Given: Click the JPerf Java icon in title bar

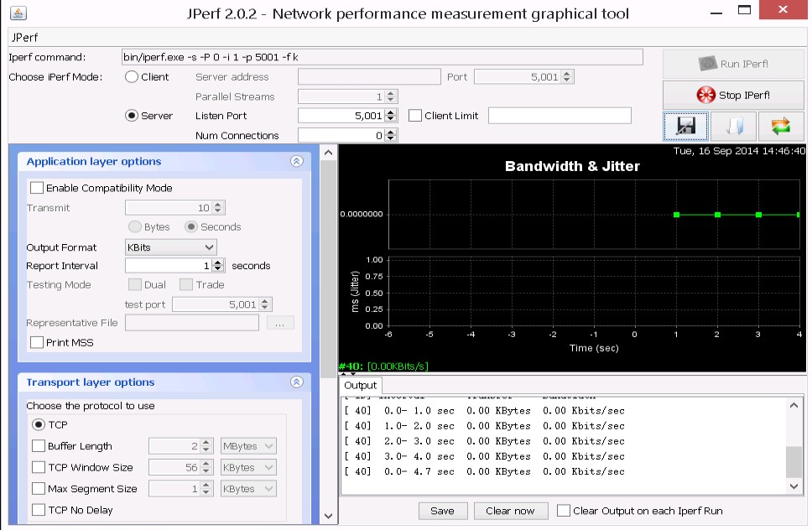Looking at the screenshot, I should coord(18,13).
